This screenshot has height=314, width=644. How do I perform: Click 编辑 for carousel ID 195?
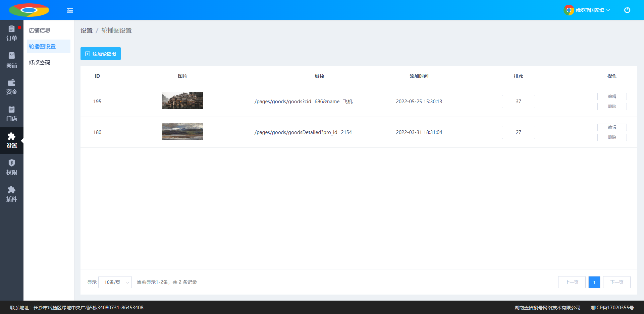[x=612, y=97]
